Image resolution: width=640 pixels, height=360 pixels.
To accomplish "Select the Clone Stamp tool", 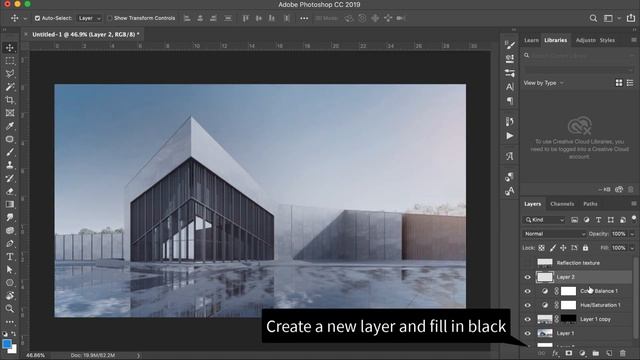I will tap(10, 165).
